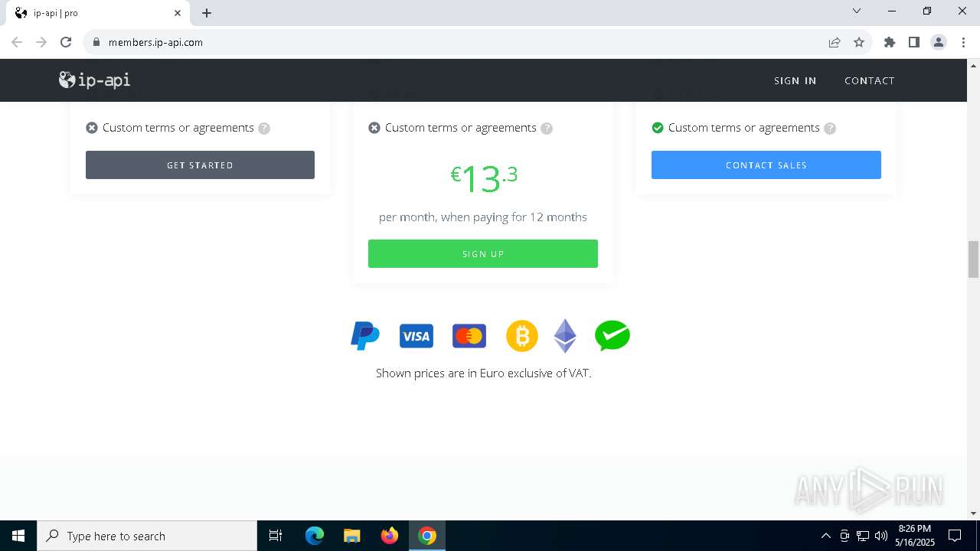Image resolution: width=980 pixels, height=551 pixels.
Task: Open Chrome's three-dot menu
Action: 963,42
